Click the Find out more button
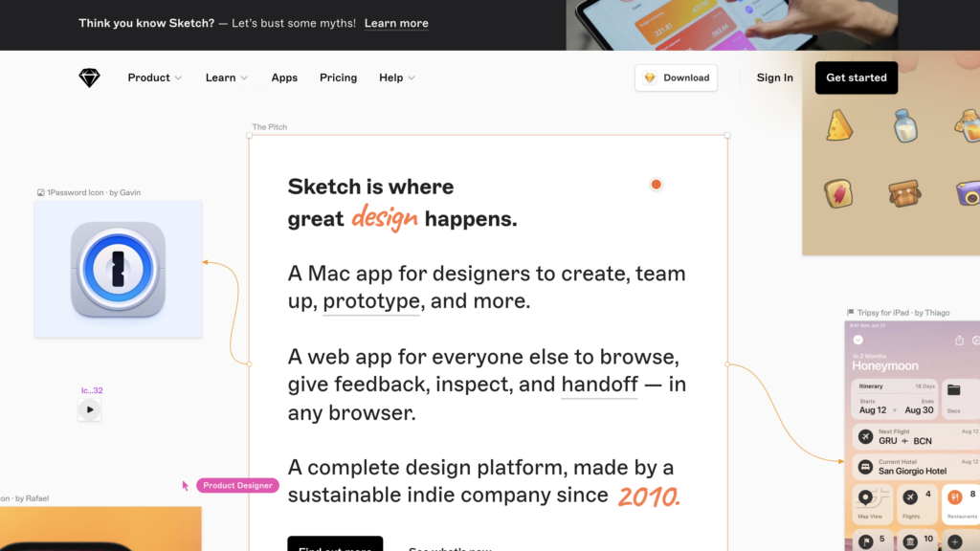This screenshot has height=551, width=980. [x=335, y=543]
